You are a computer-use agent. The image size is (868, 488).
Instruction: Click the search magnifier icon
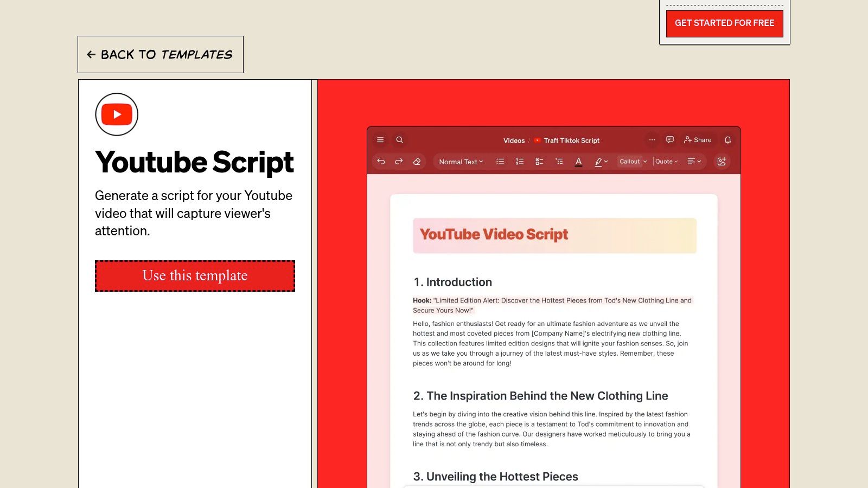tap(400, 140)
